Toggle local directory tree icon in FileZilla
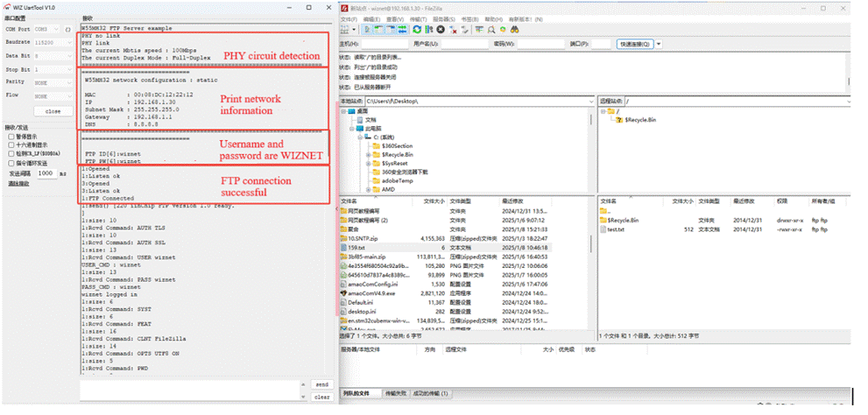The width and height of the screenshot is (868, 415). click(378, 29)
